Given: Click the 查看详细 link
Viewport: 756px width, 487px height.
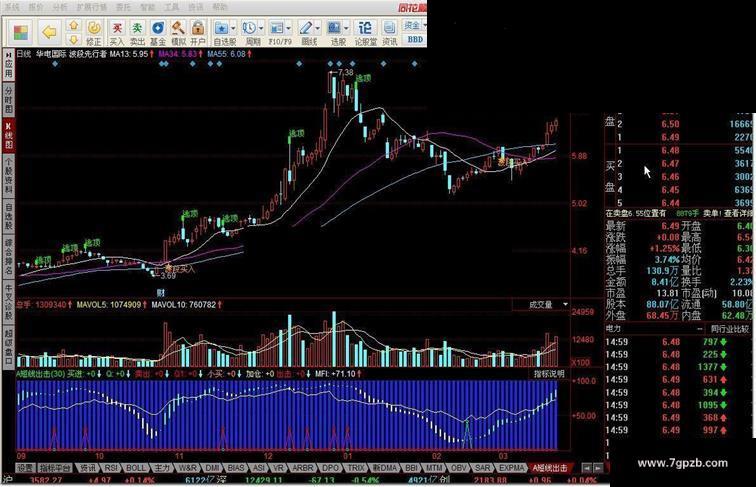Looking at the screenshot, I should (738, 213).
